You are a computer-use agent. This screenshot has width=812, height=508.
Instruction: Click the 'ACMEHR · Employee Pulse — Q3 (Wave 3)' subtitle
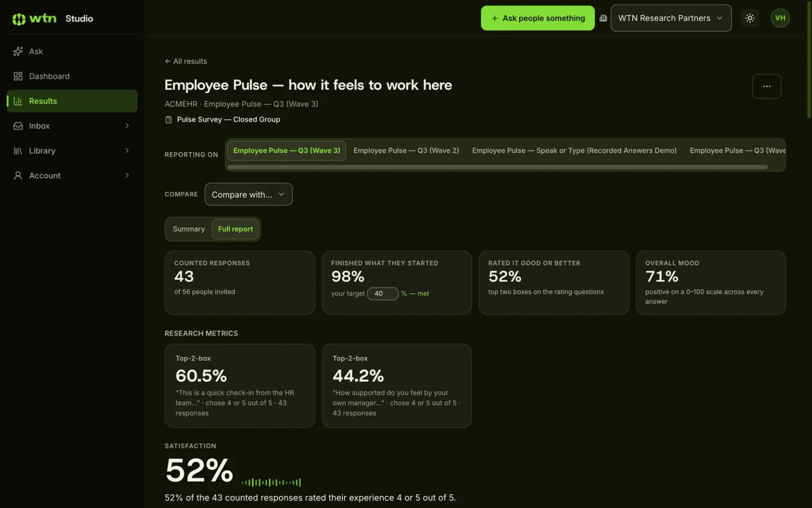pos(241,104)
